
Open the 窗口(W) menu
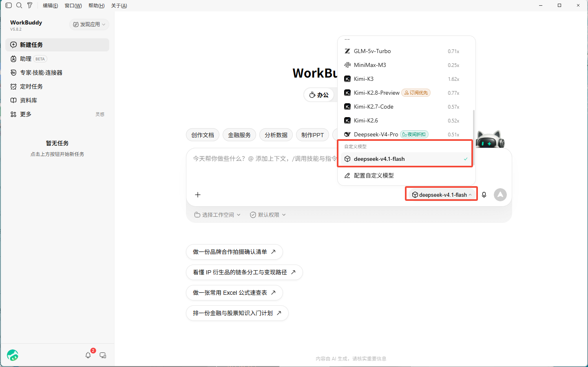[x=73, y=6]
